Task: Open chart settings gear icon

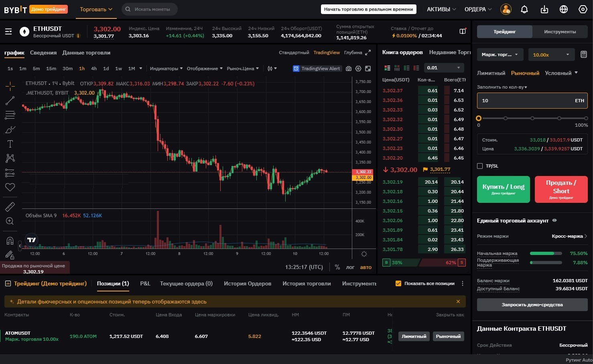Action: [x=358, y=69]
